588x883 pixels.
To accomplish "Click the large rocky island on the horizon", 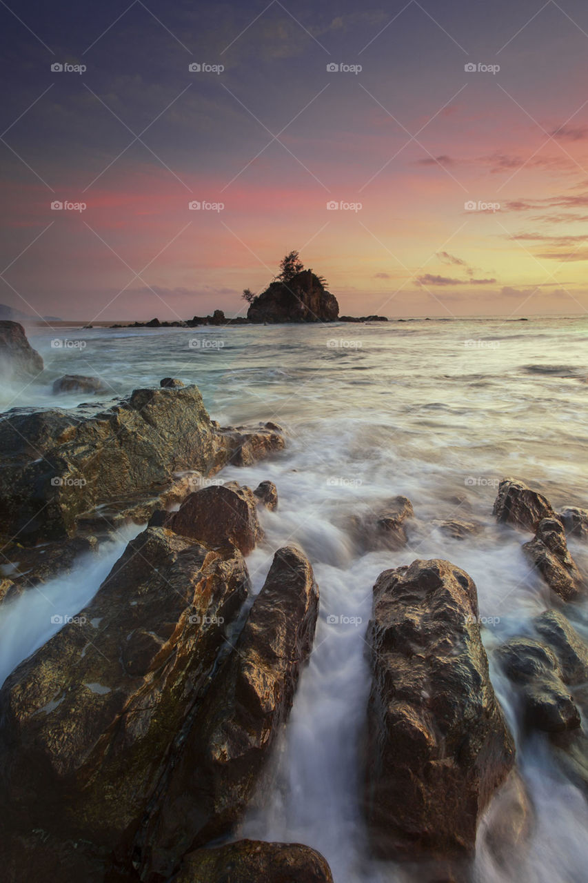I will 294,301.
